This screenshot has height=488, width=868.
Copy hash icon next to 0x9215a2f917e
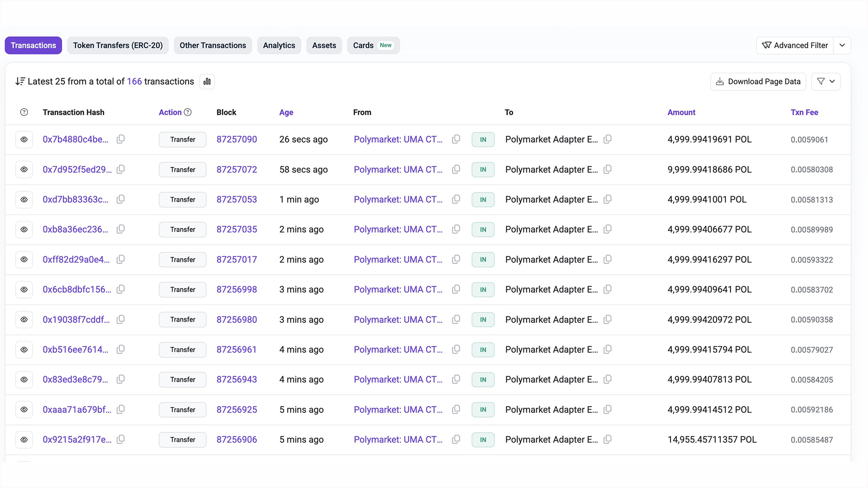120,439
